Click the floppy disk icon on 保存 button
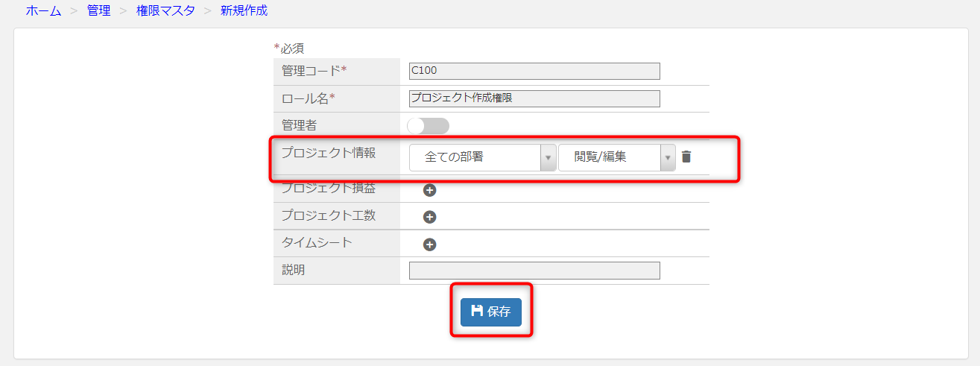This screenshot has width=980, height=366. (x=477, y=310)
